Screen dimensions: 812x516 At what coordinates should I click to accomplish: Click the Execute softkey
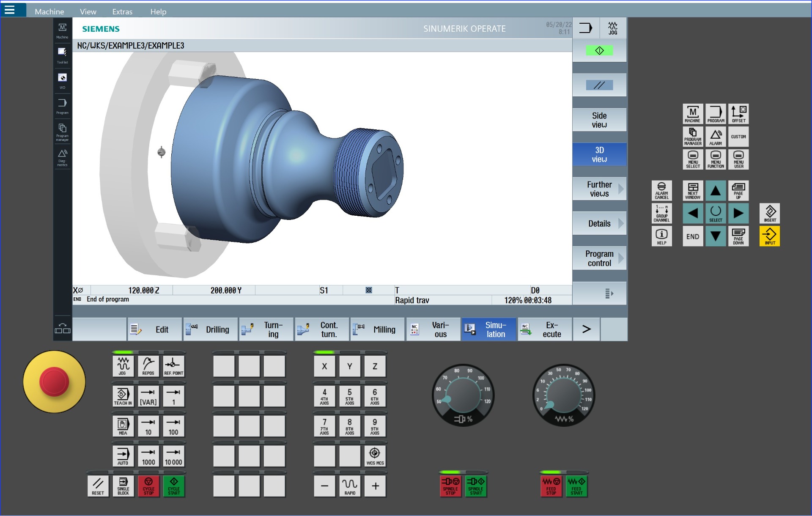(x=545, y=329)
